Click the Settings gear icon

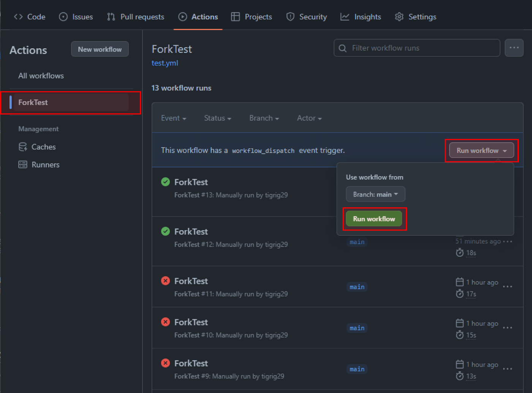399,17
